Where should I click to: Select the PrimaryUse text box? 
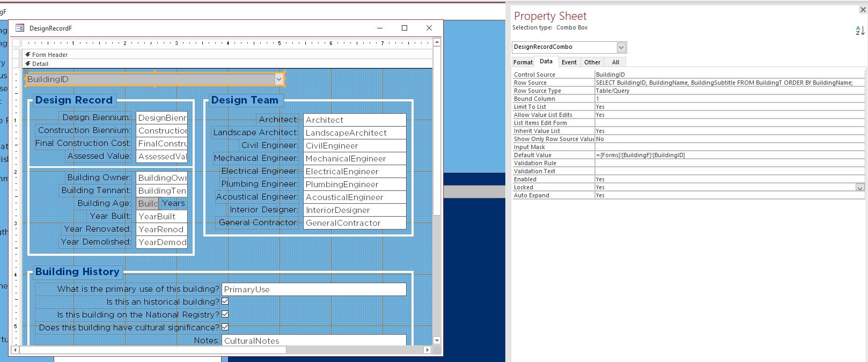tap(314, 289)
